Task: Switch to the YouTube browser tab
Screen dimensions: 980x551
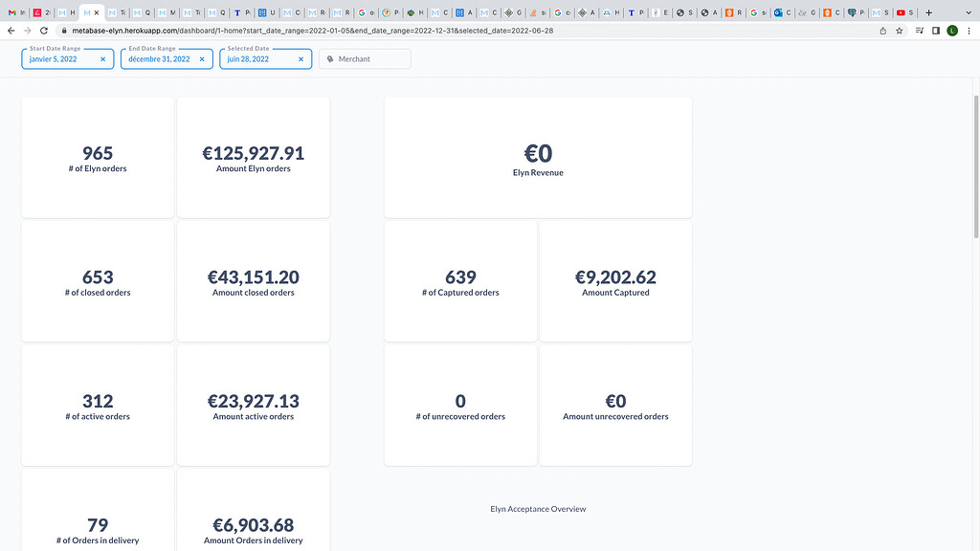Action: (904, 12)
